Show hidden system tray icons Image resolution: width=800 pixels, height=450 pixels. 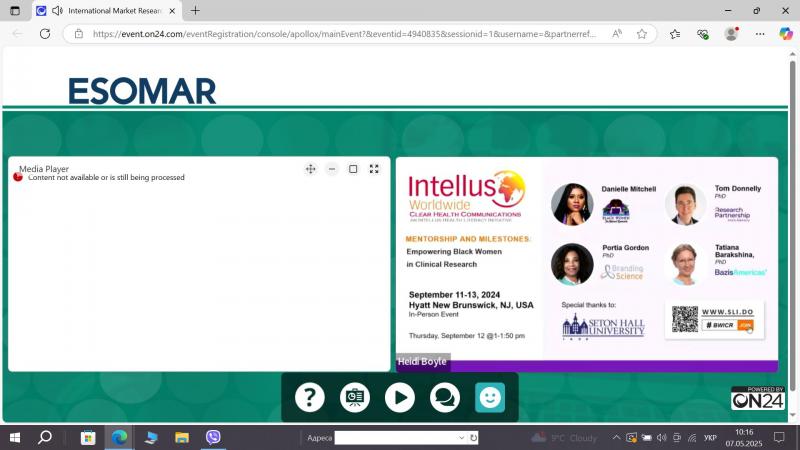(616, 437)
